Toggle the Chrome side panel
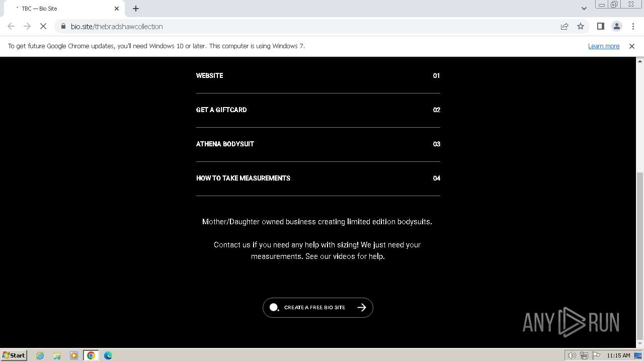 601,26
